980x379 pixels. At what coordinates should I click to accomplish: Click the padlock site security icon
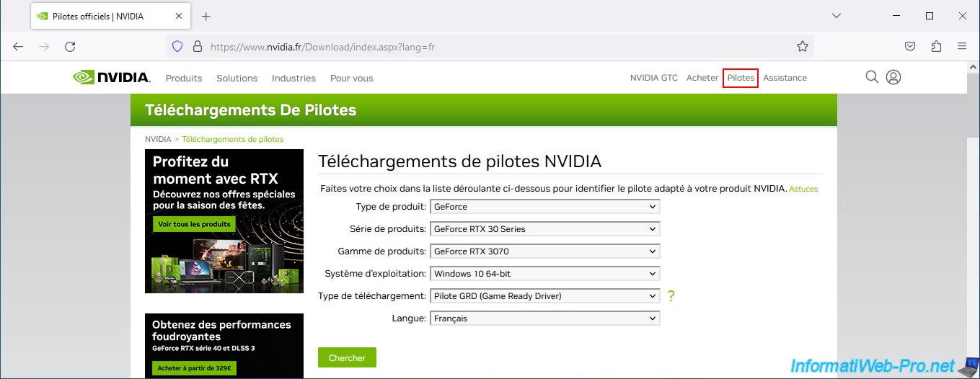coord(197,47)
